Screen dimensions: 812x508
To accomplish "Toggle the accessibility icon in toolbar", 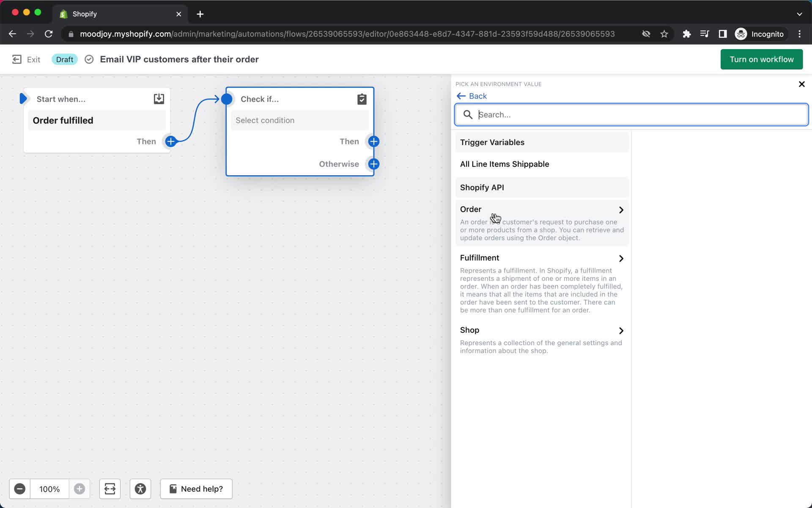I will (140, 489).
